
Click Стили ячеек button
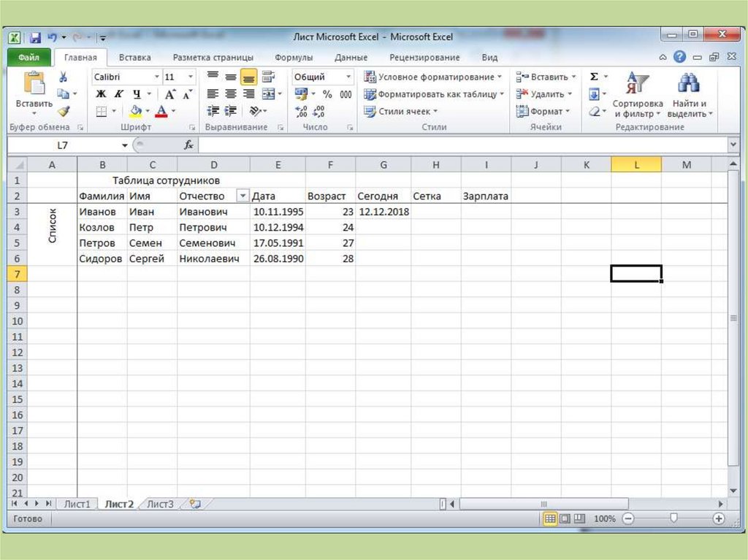tap(402, 112)
